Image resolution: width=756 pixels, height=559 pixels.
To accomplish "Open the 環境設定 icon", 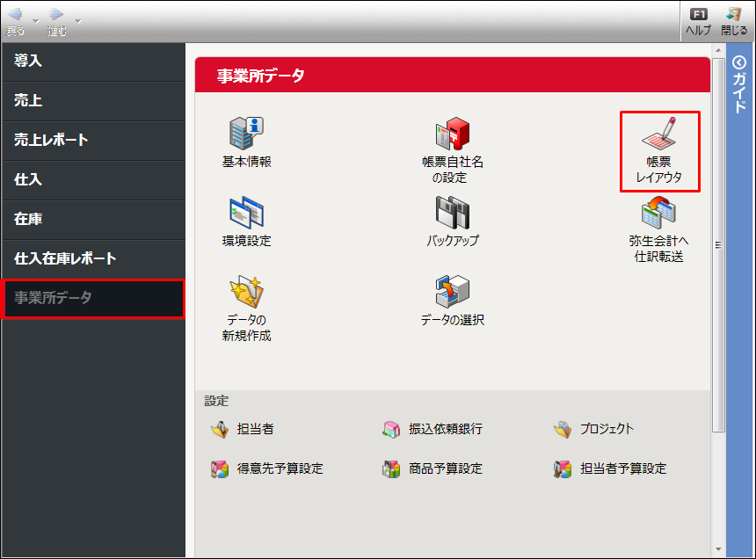I will (x=246, y=212).
